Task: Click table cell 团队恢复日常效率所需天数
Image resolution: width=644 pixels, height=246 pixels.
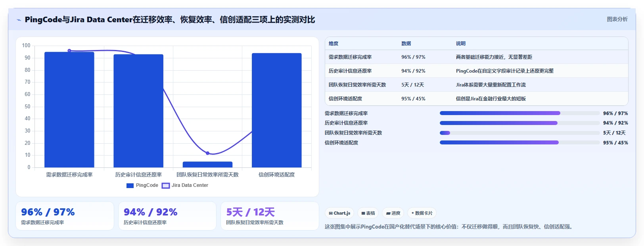Action: tap(357, 85)
